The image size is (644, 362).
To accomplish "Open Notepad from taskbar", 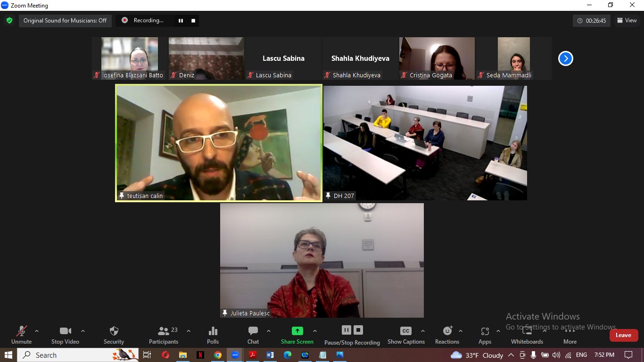I will click(322, 355).
